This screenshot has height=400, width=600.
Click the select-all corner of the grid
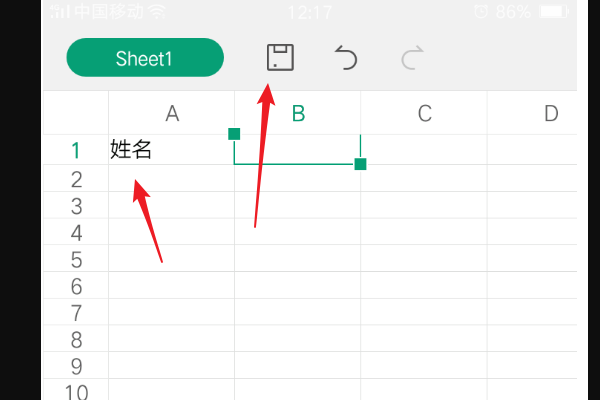pos(75,114)
